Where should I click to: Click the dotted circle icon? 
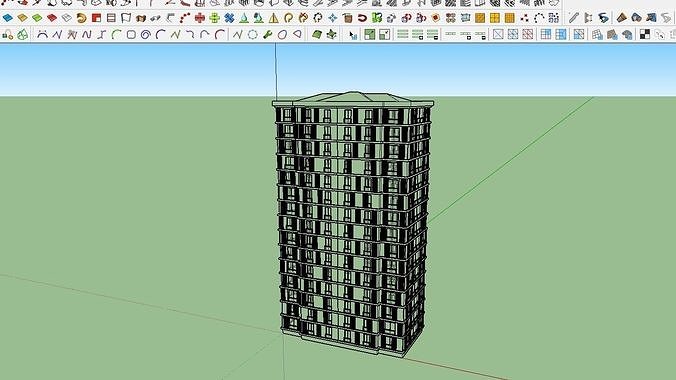click(253, 35)
